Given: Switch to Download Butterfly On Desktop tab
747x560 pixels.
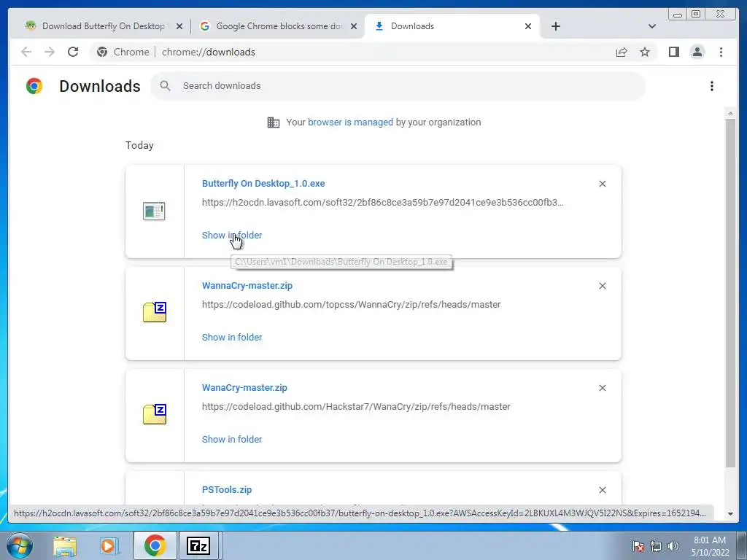Looking at the screenshot, I should click(104, 26).
